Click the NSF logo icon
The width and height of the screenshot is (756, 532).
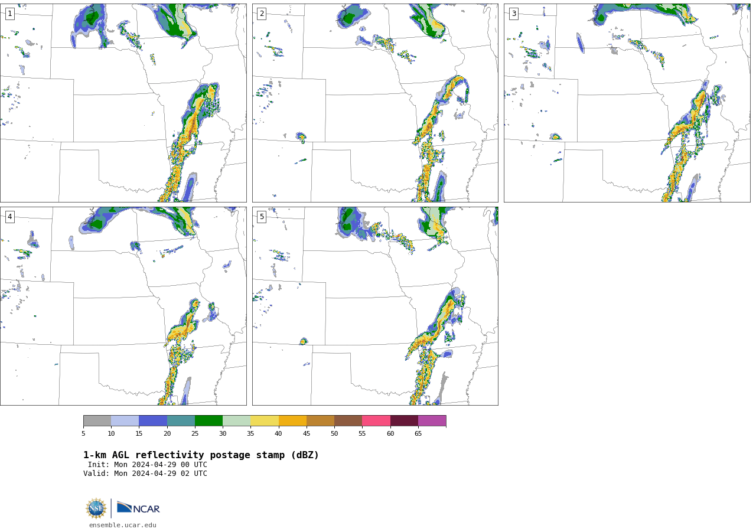coord(96,508)
